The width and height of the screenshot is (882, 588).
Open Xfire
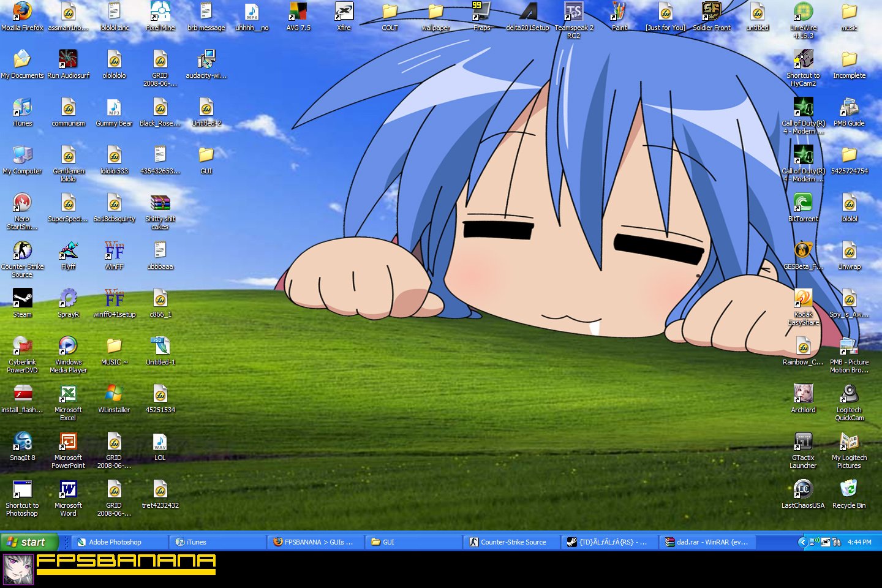344,13
